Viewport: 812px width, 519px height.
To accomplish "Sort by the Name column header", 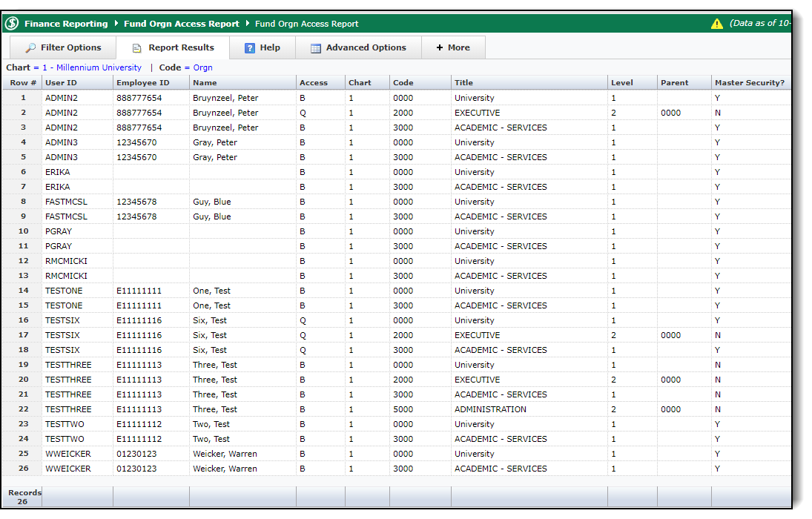I will (205, 83).
